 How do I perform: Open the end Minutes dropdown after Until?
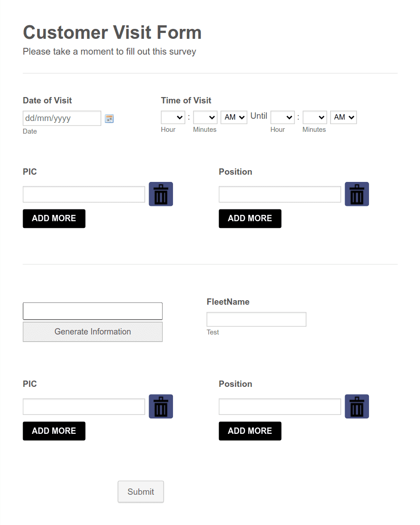pos(315,117)
